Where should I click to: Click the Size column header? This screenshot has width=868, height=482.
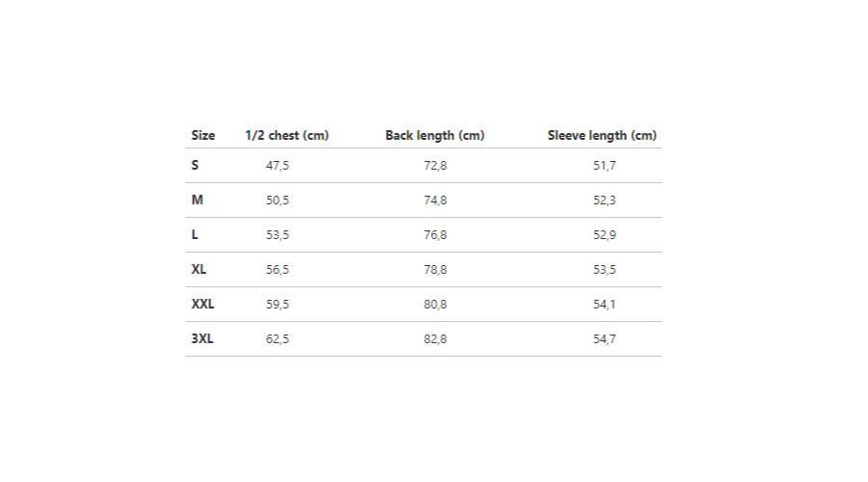(203, 136)
